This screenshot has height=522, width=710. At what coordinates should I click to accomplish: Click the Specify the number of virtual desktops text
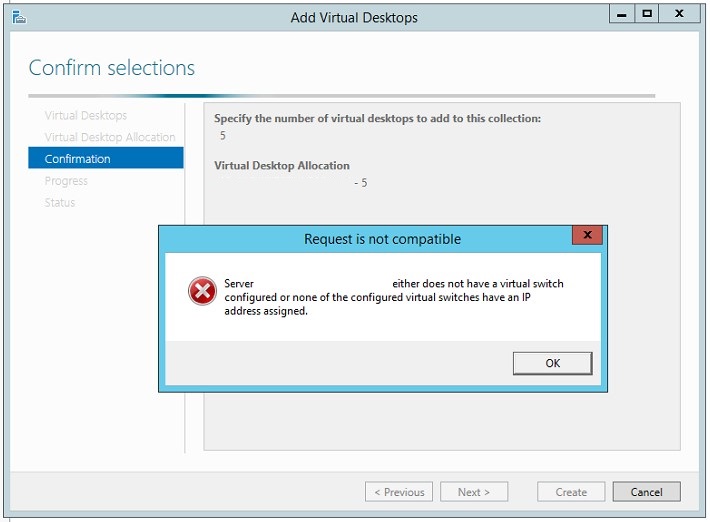click(x=377, y=119)
